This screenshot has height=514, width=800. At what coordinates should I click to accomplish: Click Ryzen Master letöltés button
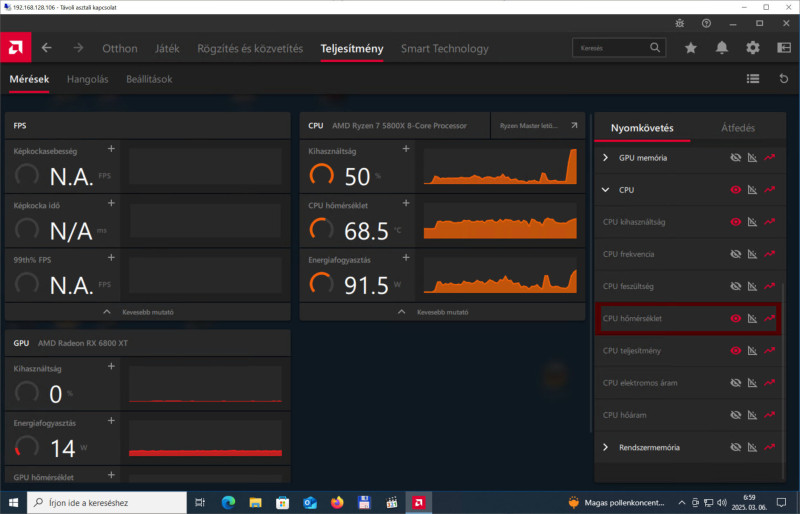(x=538, y=126)
